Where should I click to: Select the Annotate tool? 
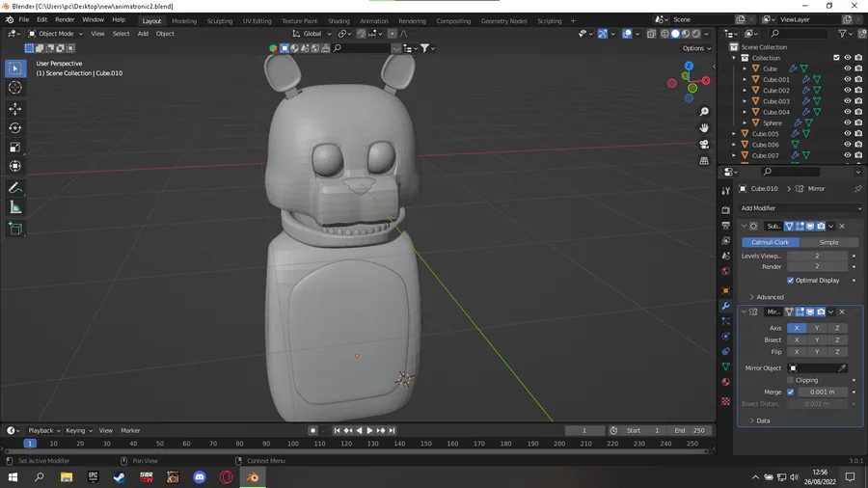(14, 188)
